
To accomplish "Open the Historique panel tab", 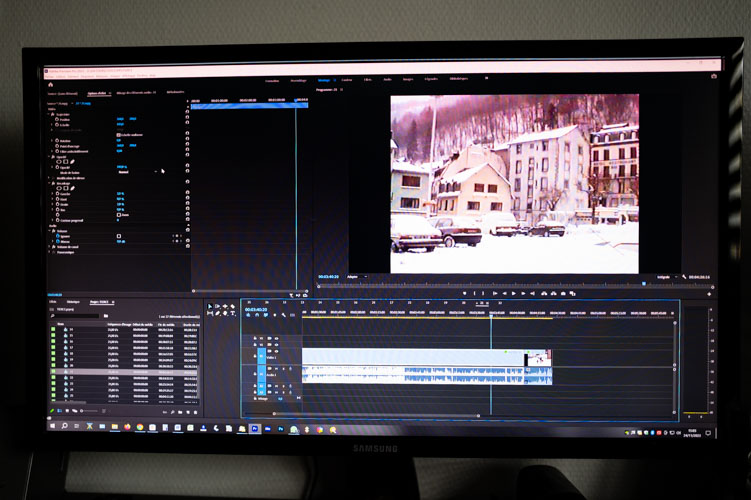I will (73, 302).
